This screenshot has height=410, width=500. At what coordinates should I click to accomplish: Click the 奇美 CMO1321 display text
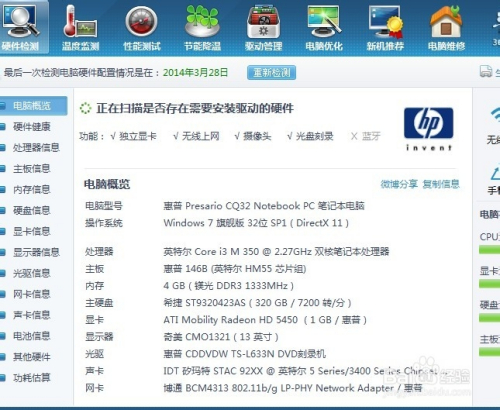tap(221, 337)
